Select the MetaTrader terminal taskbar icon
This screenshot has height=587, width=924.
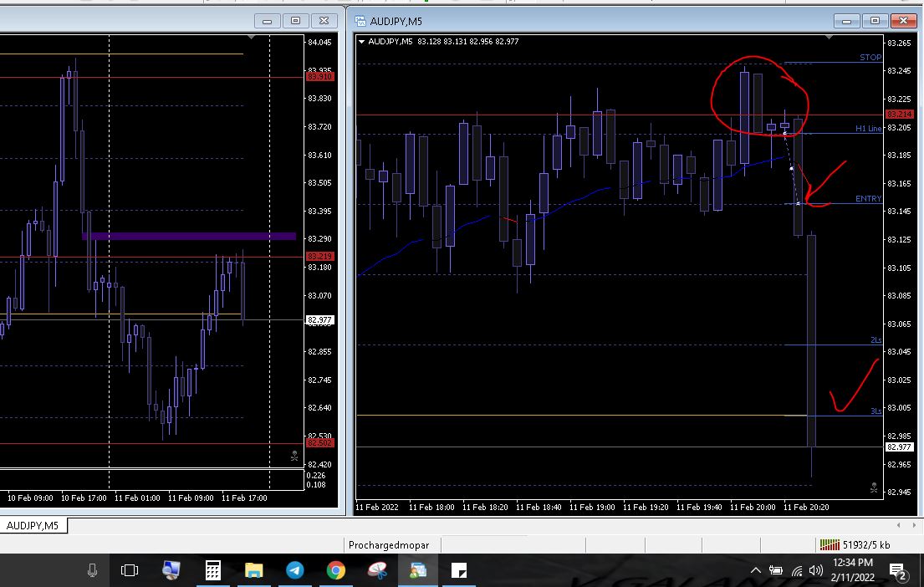[x=418, y=570]
